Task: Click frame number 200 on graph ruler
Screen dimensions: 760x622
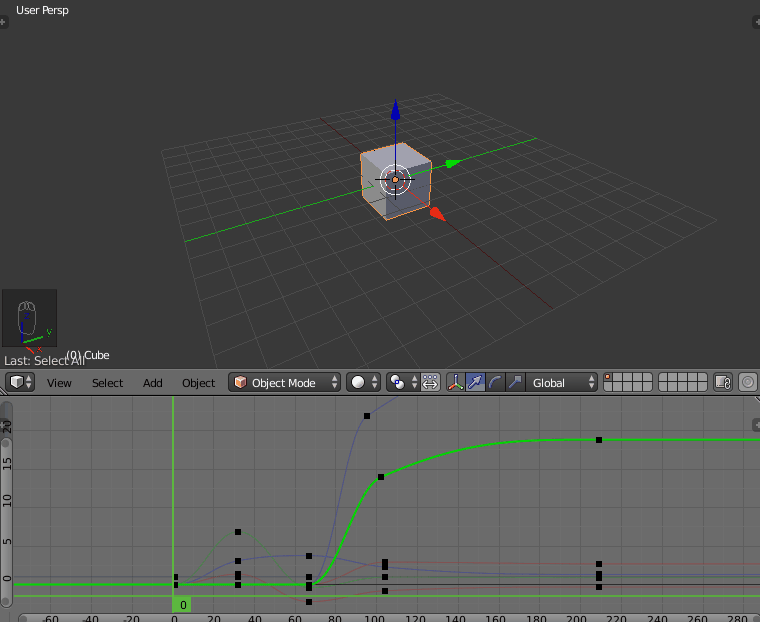Action: tap(576, 619)
